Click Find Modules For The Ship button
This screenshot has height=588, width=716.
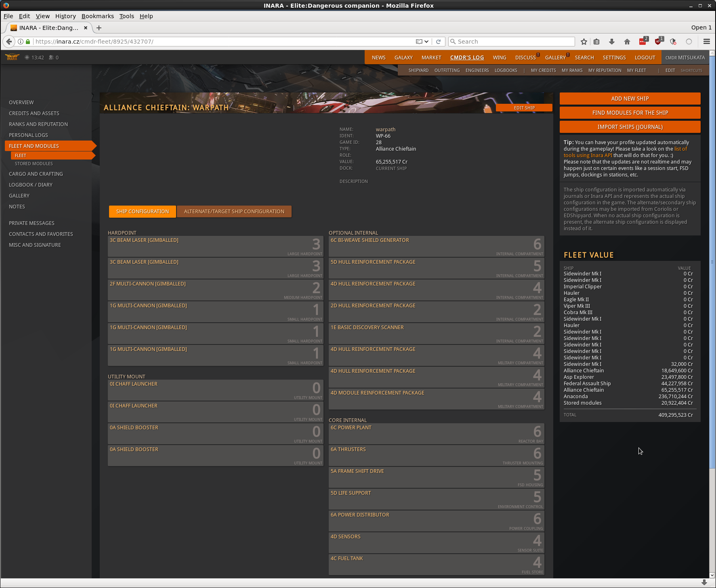[630, 113]
